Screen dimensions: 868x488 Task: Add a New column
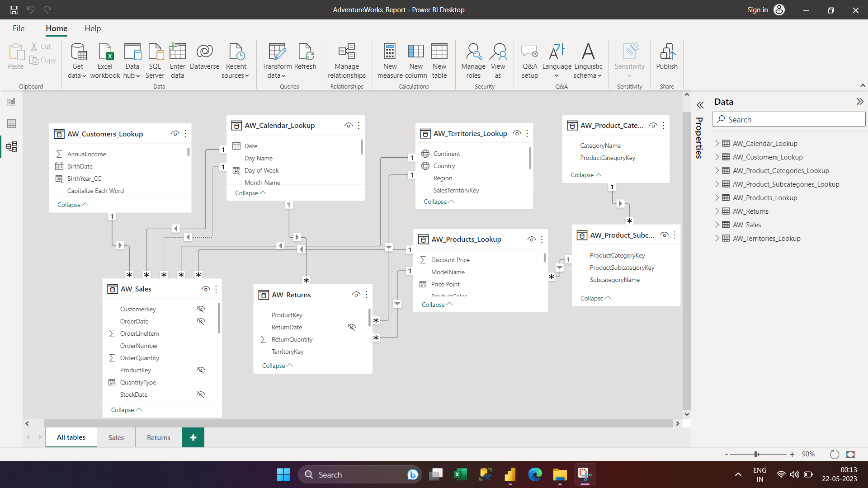click(416, 61)
